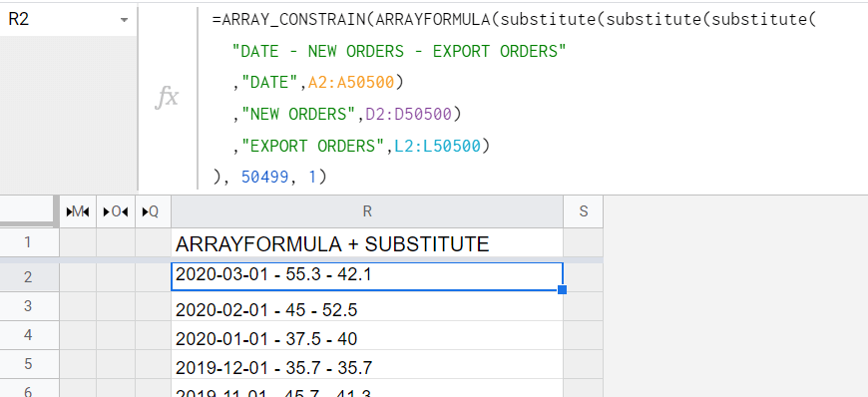Click cell S1
Screen dimensions: 868x397
(x=583, y=243)
